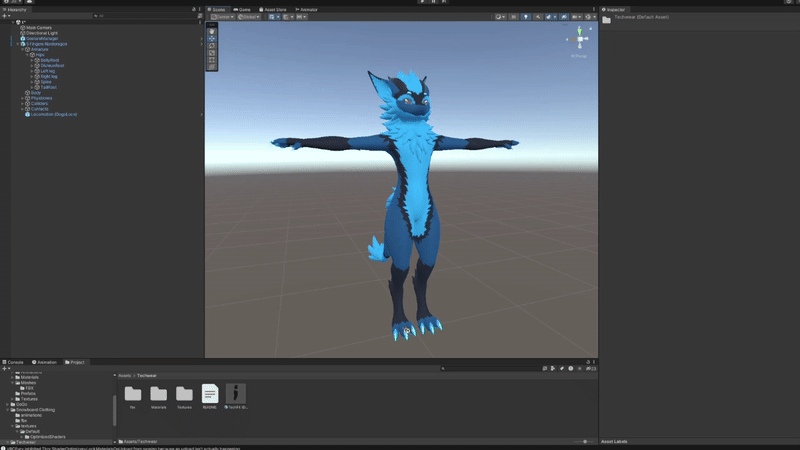This screenshot has height=450, width=800.
Task: Select Directional Light in Hierarchy
Action: coord(42,33)
